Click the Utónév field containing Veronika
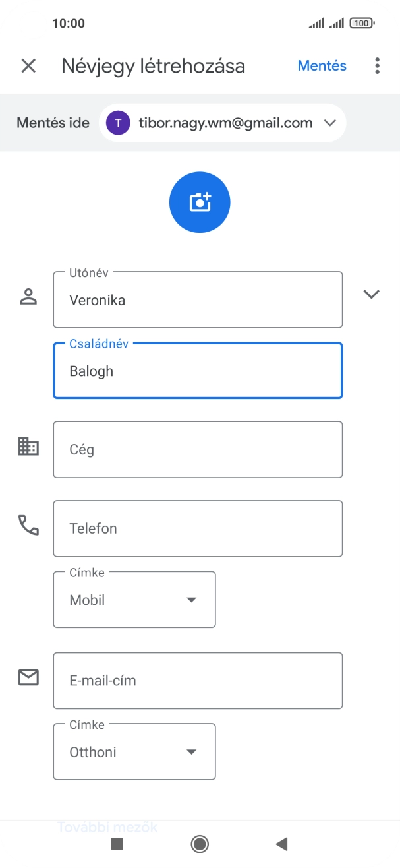The width and height of the screenshot is (400, 868). tap(198, 299)
